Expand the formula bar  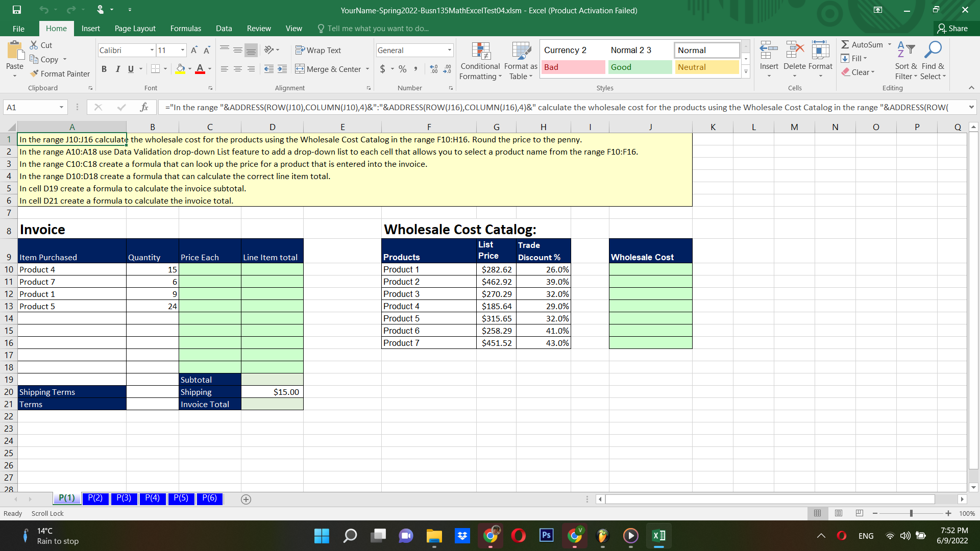971,107
